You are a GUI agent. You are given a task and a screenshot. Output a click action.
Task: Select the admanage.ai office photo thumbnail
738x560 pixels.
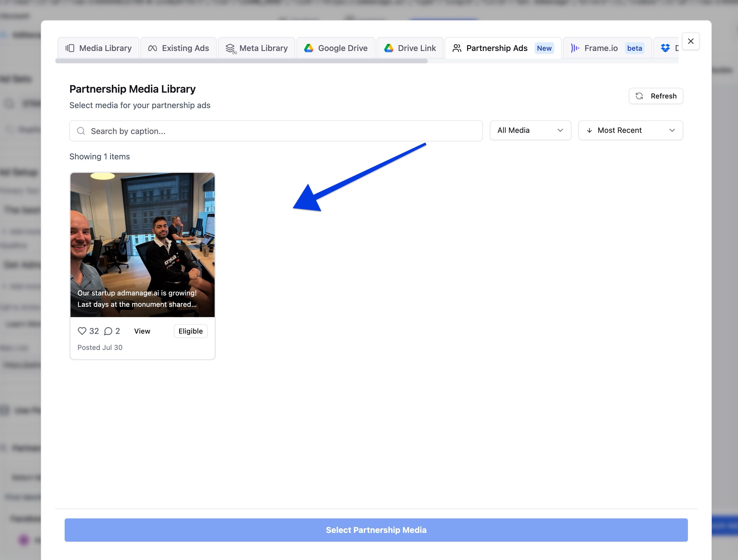click(142, 244)
